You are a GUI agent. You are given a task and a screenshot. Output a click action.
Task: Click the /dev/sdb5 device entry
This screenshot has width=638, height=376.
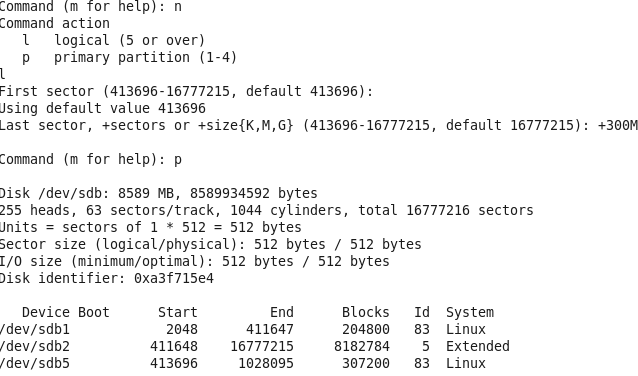[35, 363]
